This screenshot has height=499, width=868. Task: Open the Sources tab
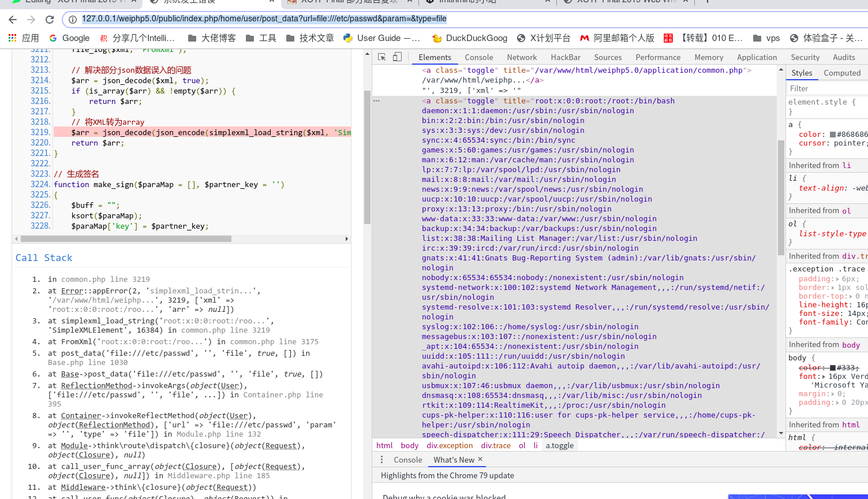tap(608, 57)
